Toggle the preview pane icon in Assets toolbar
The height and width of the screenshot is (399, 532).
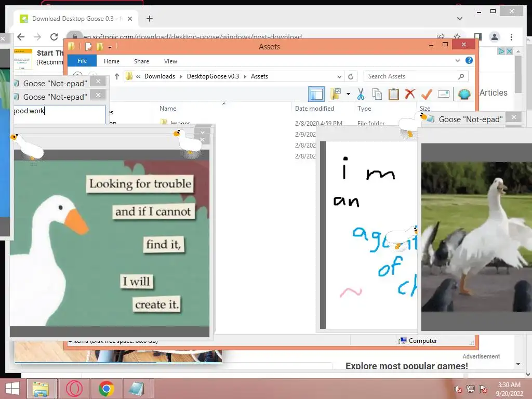click(x=316, y=94)
